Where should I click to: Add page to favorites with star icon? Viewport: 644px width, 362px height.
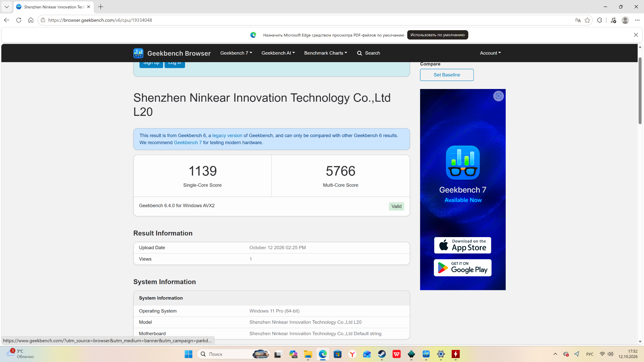point(587,20)
